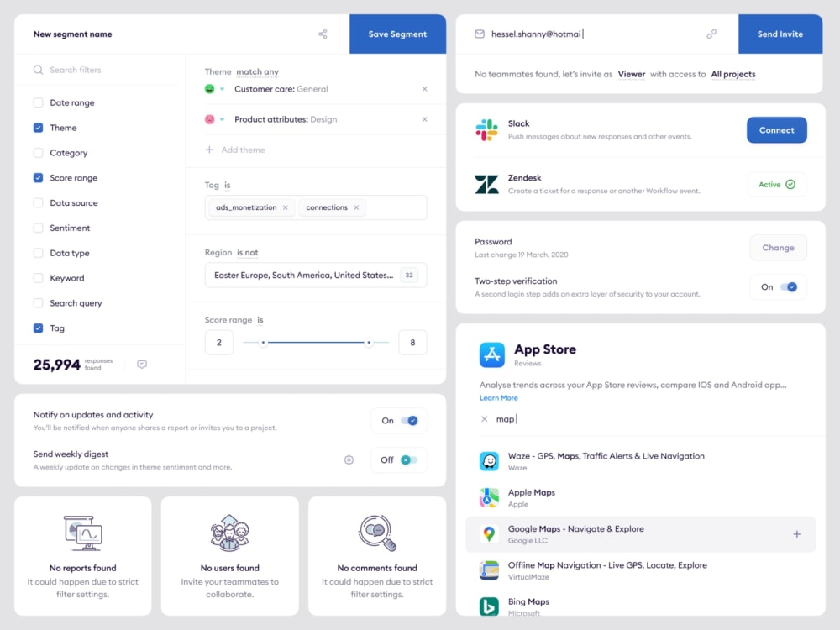The image size is (840, 630).
Task: Open the Learn More link
Action: tap(498, 398)
